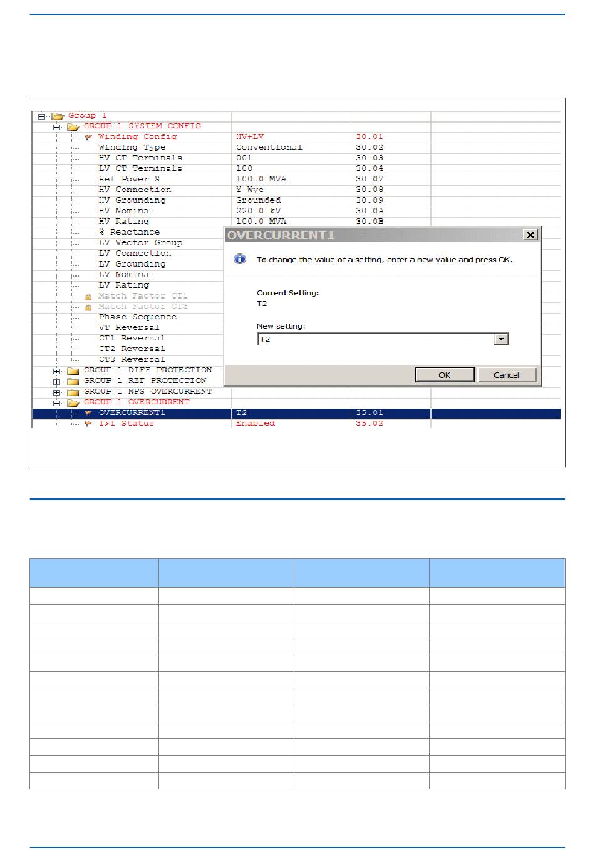
Task: Click the New setting T2 combo box
Action: pyautogui.click(x=383, y=339)
